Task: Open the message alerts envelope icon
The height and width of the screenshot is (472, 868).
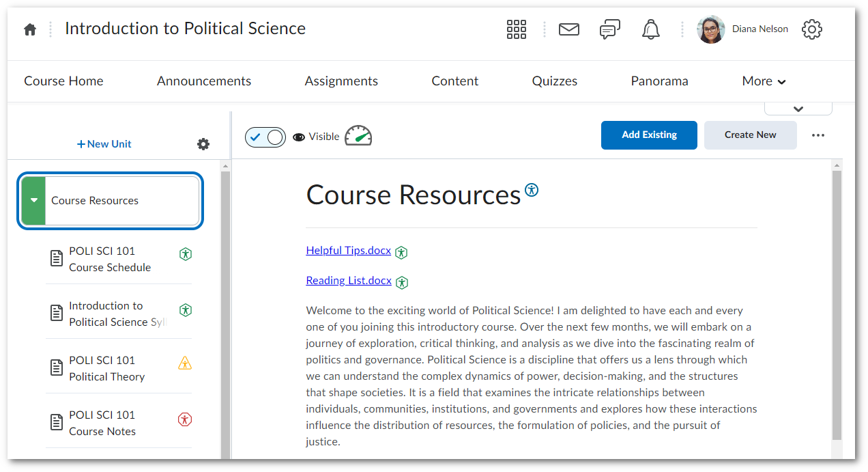Action: [569, 29]
